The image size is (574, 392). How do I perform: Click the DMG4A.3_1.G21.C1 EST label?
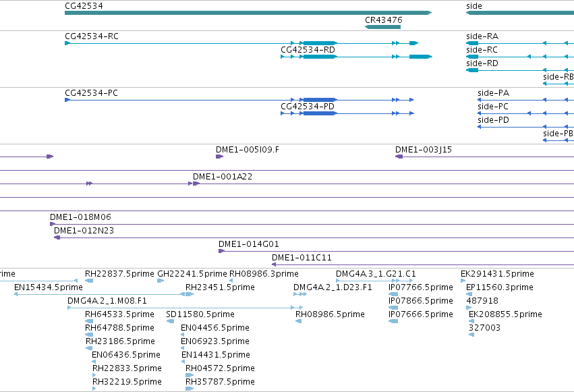pos(376,274)
